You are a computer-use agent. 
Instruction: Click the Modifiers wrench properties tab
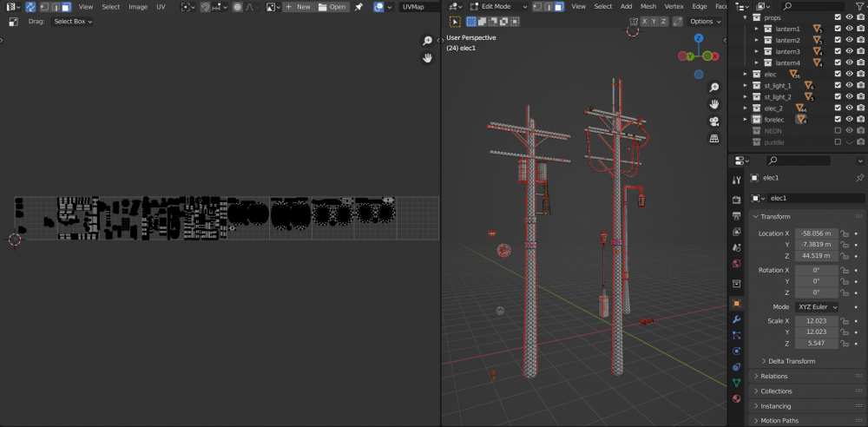(736, 319)
